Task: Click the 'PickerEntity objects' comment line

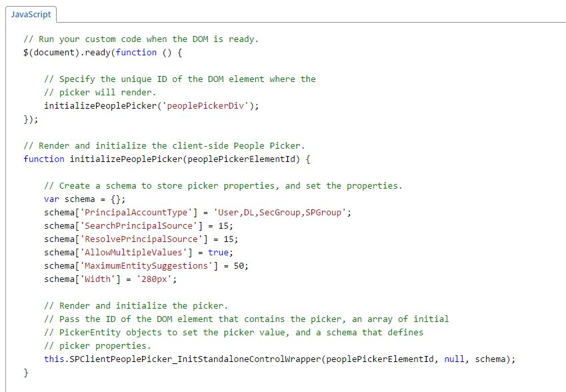Action: coord(233,332)
